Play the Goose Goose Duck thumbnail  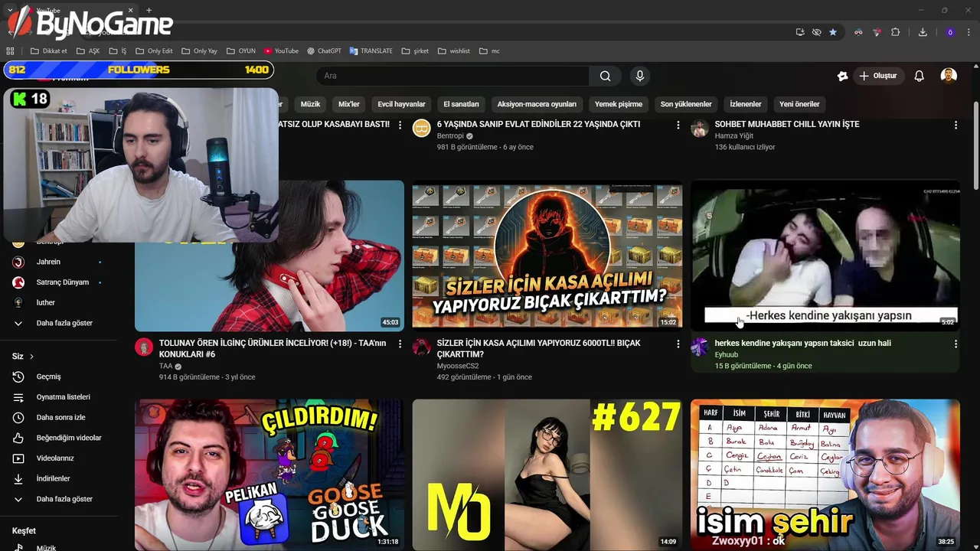coord(269,474)
